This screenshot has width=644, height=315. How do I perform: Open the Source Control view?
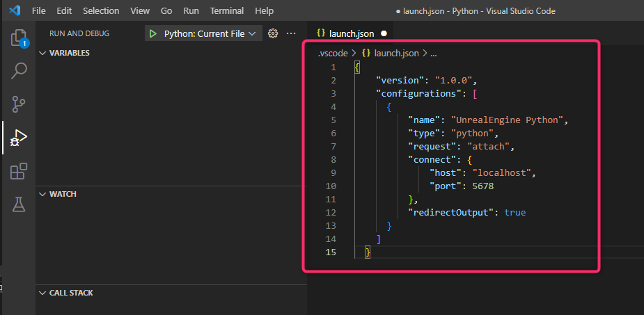tap(19, 104)
